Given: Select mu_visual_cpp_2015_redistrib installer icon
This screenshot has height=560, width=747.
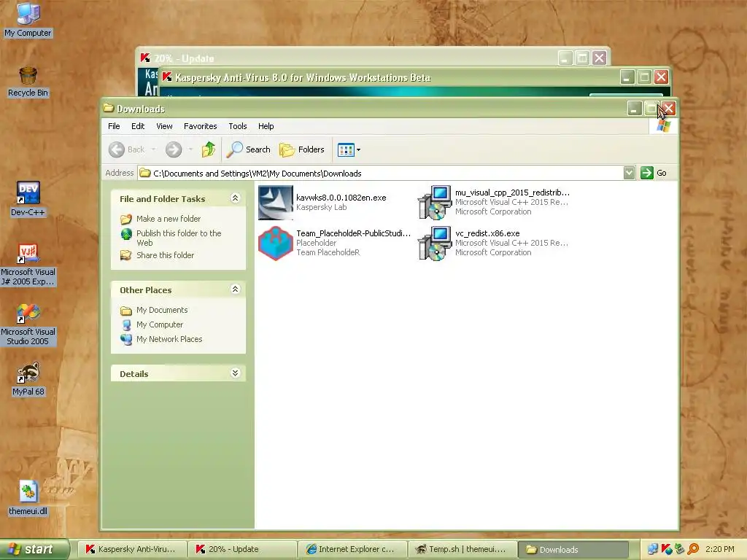Looking at the screenshot, I should click(x=435, y=203).
